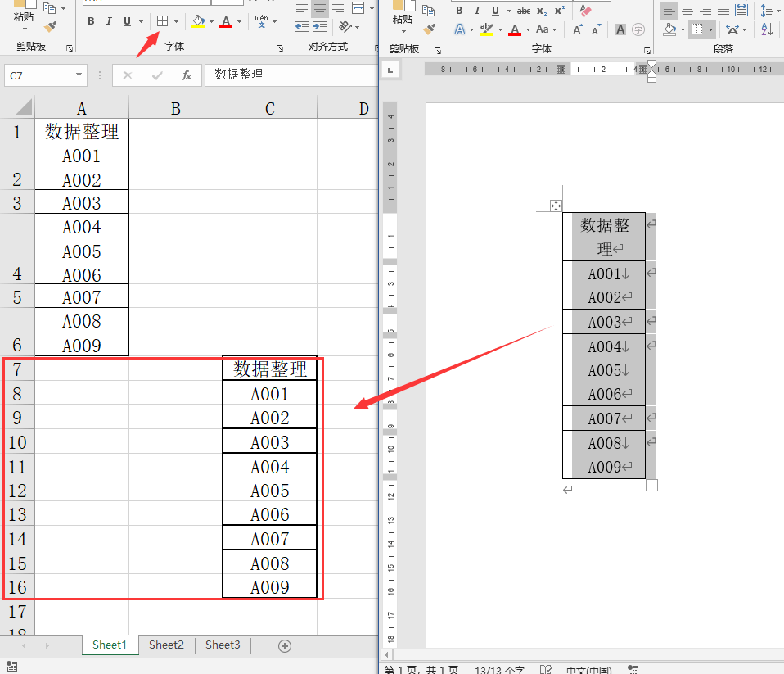Image resolution: width=784 pixels, height=674 pixels.
Task: Toggle italic in Excel font group
Action: point(109,21)
